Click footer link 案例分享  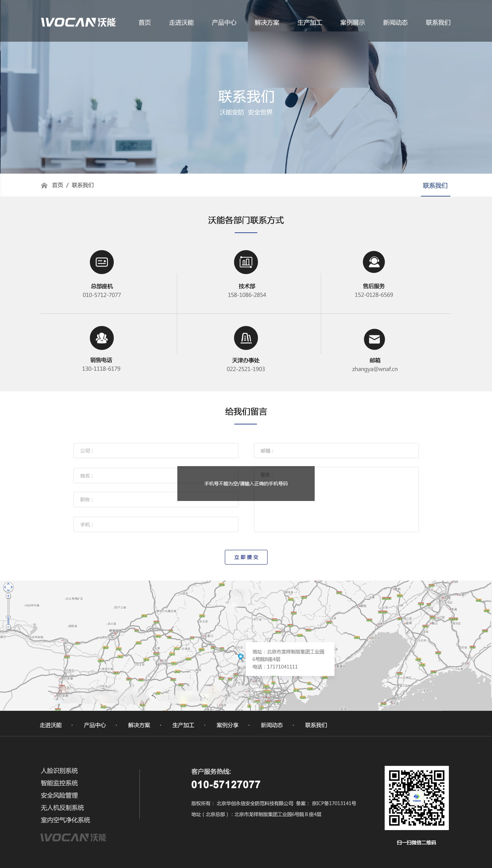tap(228, 725)
